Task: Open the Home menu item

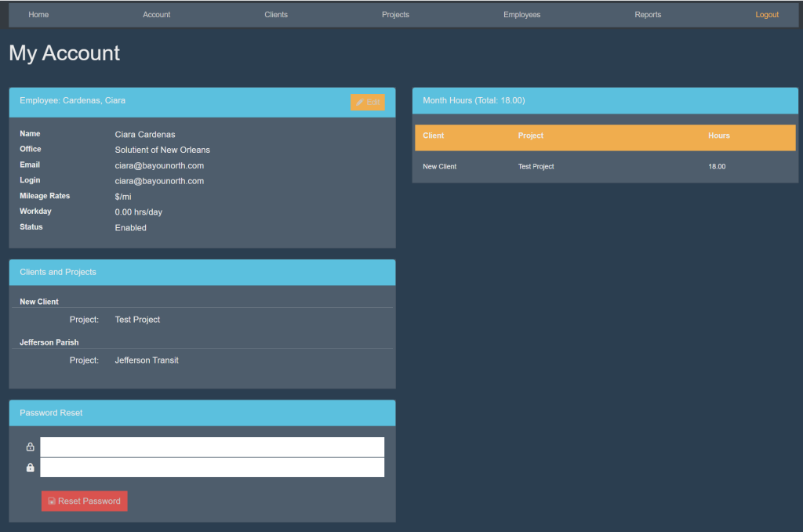Action: click(x=38, y=15)
